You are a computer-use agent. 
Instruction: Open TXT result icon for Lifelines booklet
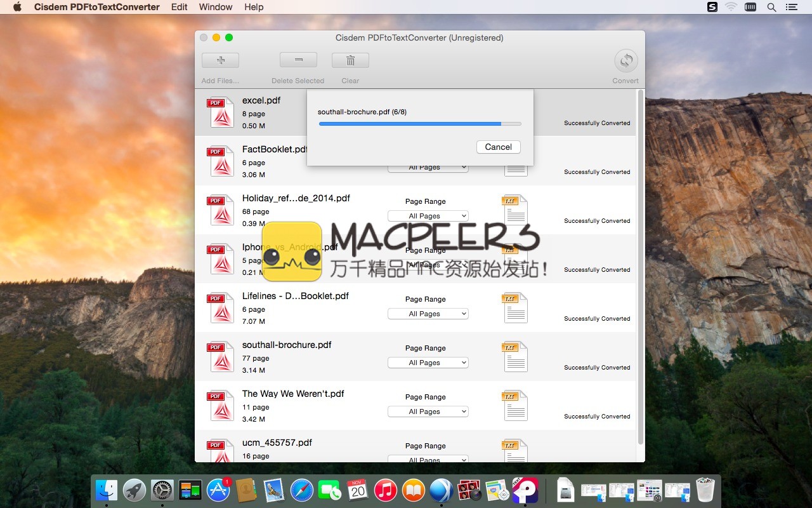514,308
